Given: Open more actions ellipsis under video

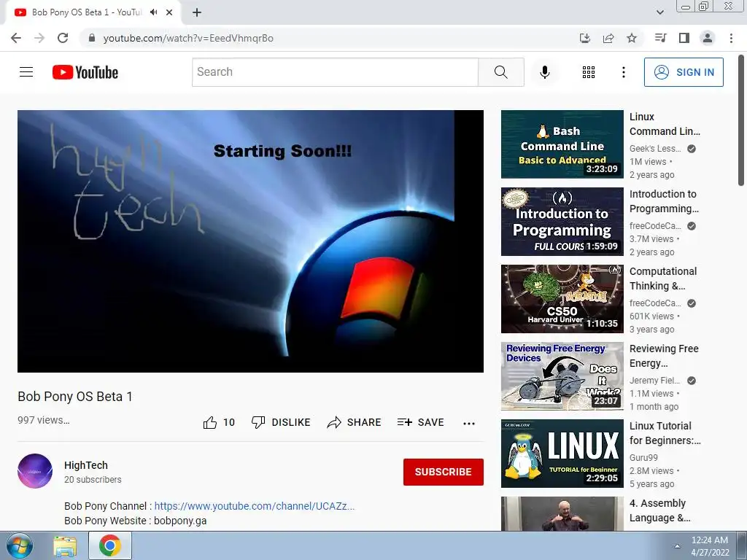Looking at the screenshot, I should [x=469, y=423].
